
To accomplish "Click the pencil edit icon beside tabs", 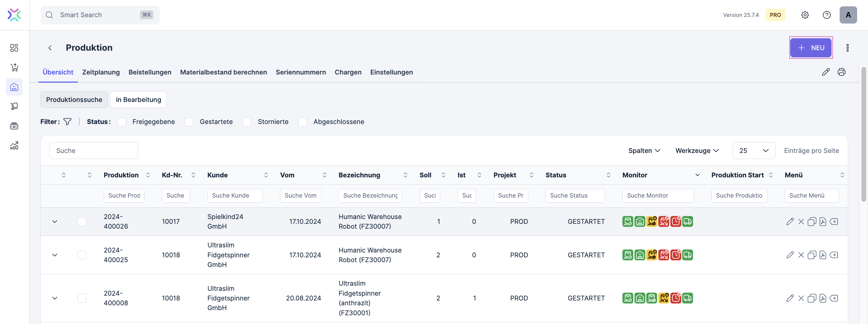I will (x=825, y=72).
